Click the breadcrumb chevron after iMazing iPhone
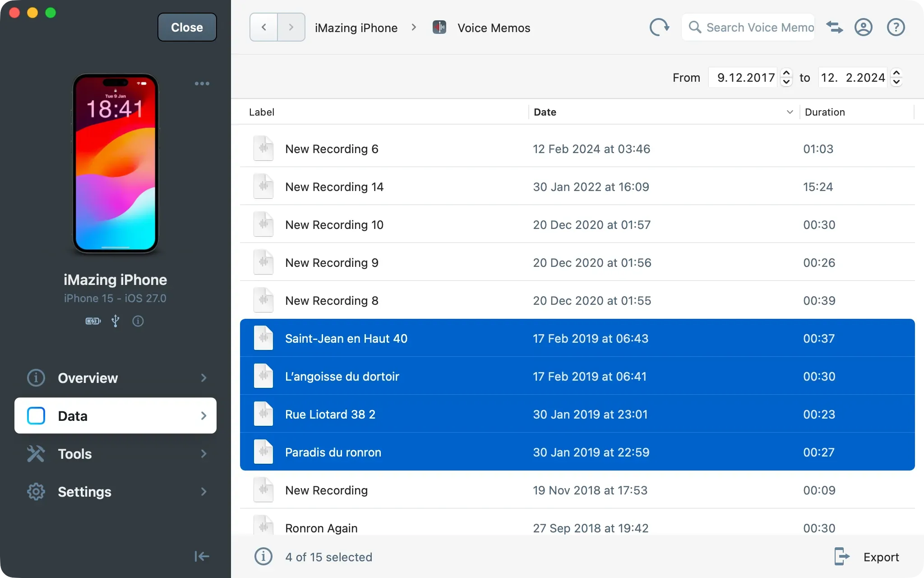The image size is (924, 578). click(414, 28)
